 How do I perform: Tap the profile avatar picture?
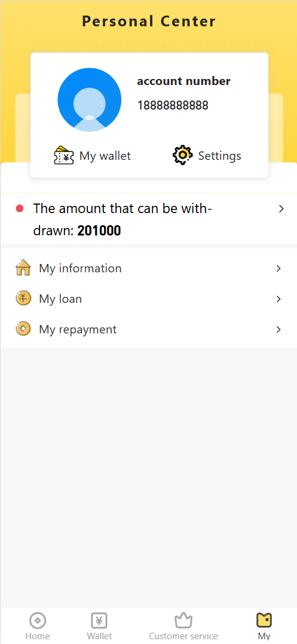click(90, 100)
